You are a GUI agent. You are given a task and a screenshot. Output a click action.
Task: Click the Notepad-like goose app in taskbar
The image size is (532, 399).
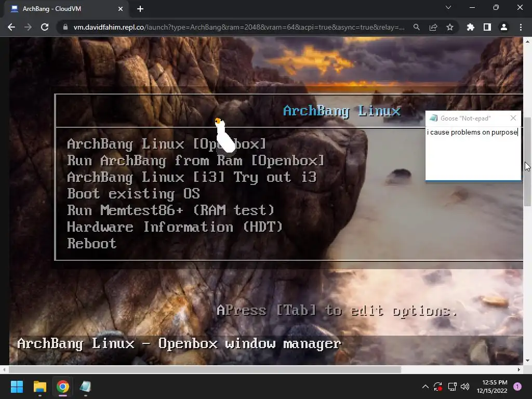tap(86, 387)
